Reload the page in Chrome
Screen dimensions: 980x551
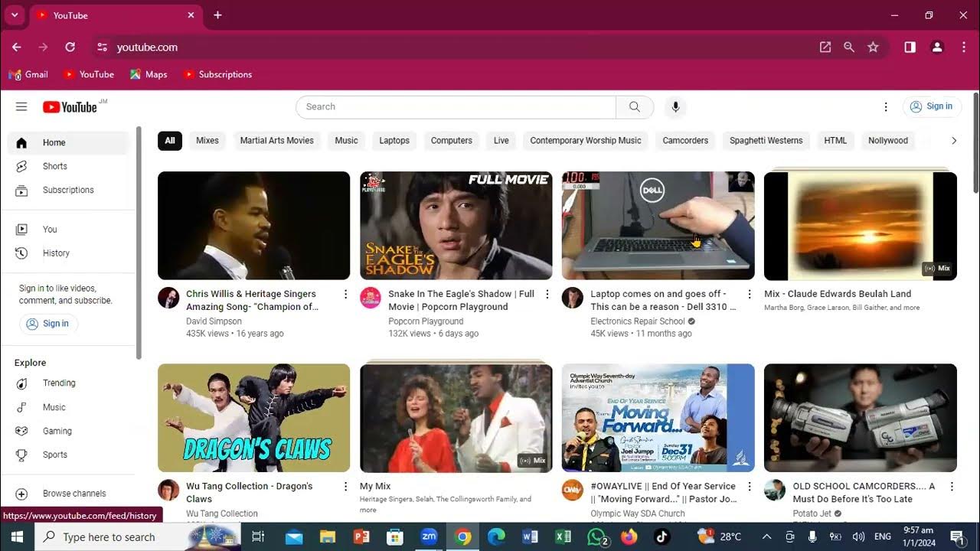click(x=70, y=47)
